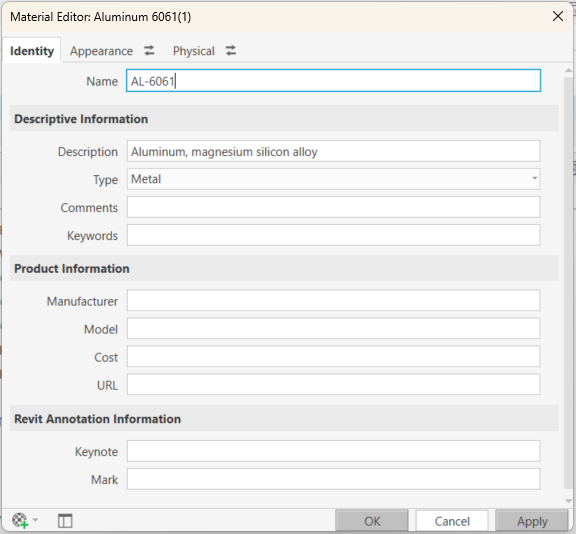This screenshot has width=576, height=534.
Task: Click the Revit Annotation Information header
Action: [284, 419]
